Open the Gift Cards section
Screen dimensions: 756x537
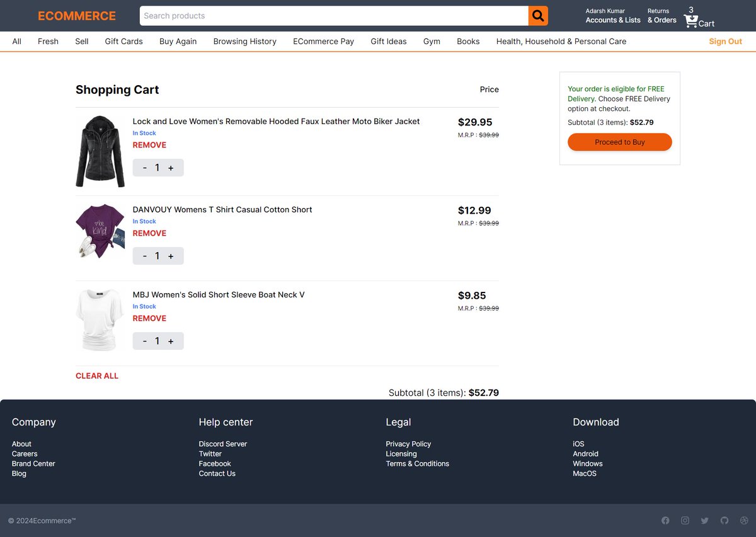click(x=123, y=41)
